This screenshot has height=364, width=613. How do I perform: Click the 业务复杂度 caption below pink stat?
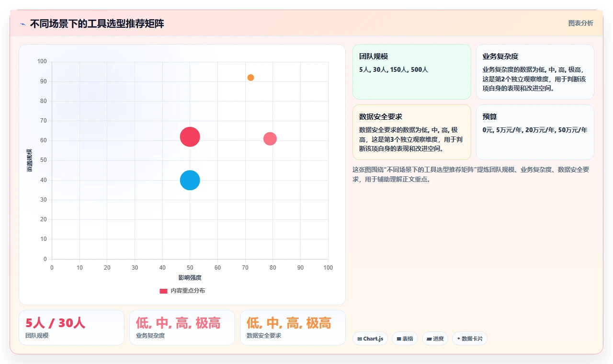[x=150, y=336]
